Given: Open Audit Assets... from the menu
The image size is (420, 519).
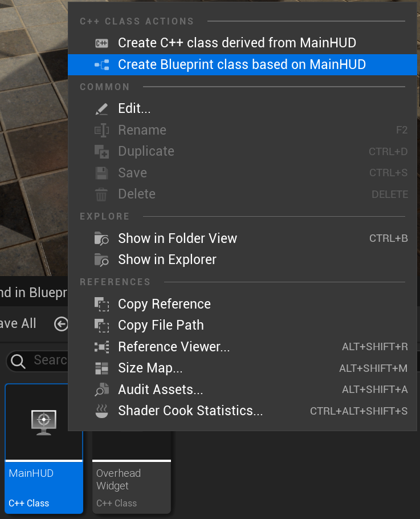Looking at the screenshot, I should tap(242, 390).
